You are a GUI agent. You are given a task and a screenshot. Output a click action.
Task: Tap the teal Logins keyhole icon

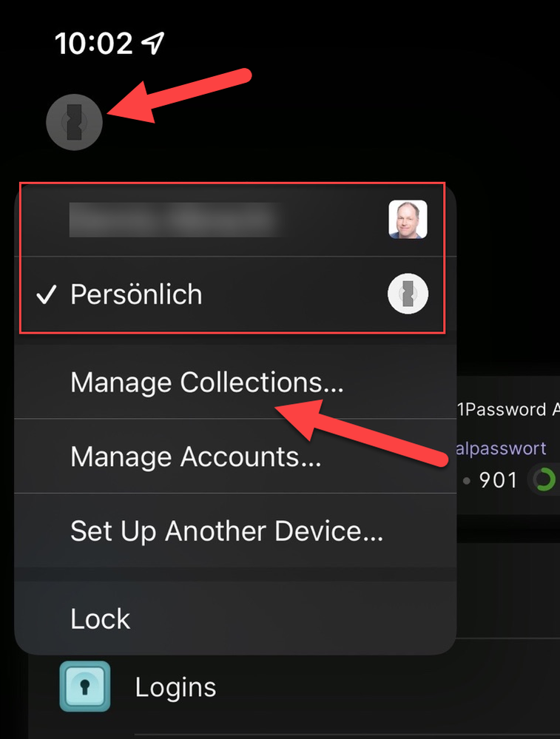pyautogui.click(x=85, y=686)
